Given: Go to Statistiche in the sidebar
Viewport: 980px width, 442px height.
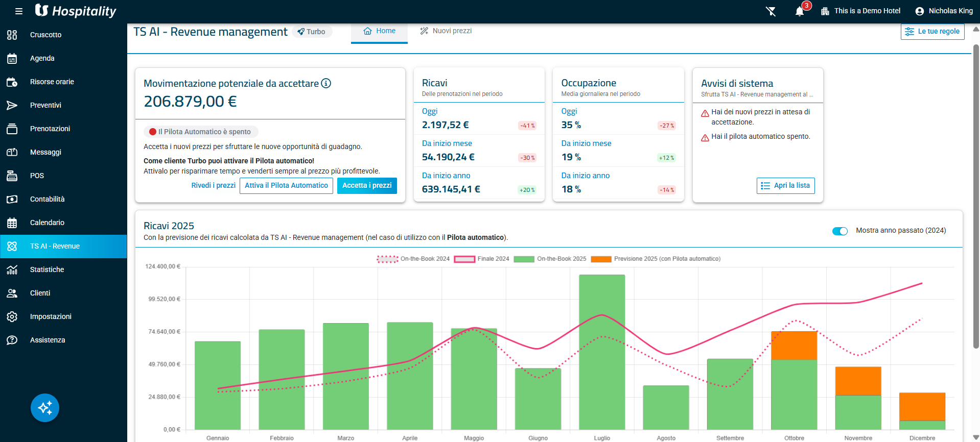Looking at the screenshot, I should (47, 269).
